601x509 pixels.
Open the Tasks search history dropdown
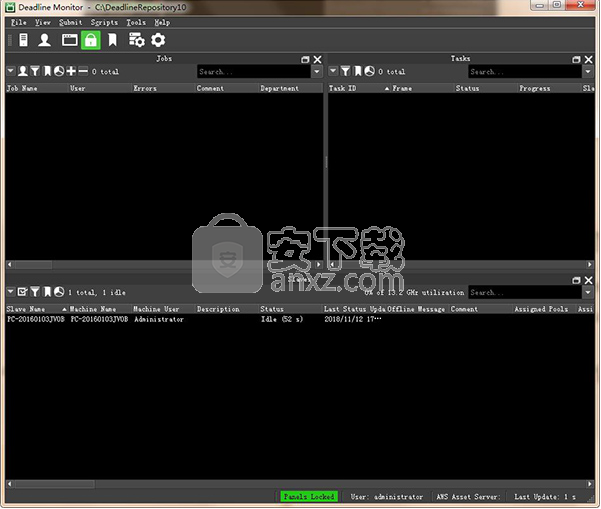588,72
